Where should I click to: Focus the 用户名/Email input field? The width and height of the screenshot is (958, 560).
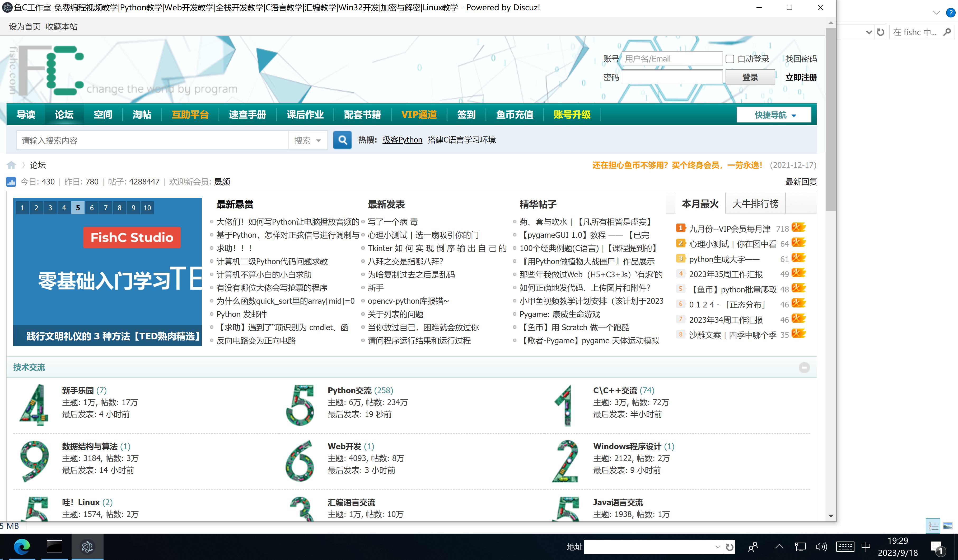click(x=672, y=59)
